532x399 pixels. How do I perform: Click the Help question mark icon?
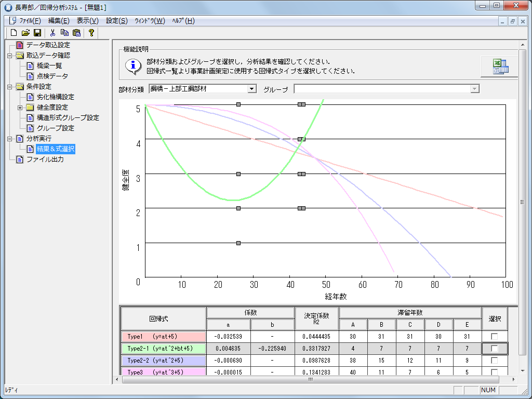91,33
